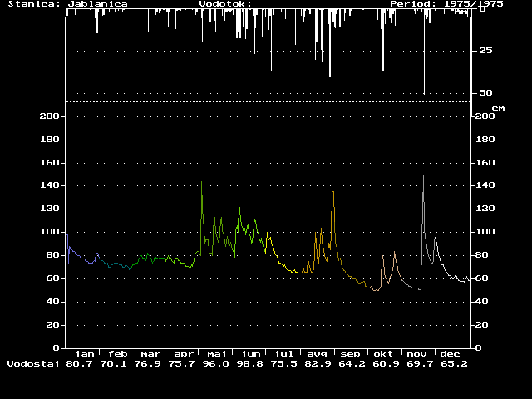Select the right axis 160 label
The width and height of the screenshot is (532, 399).
(485, 163)
